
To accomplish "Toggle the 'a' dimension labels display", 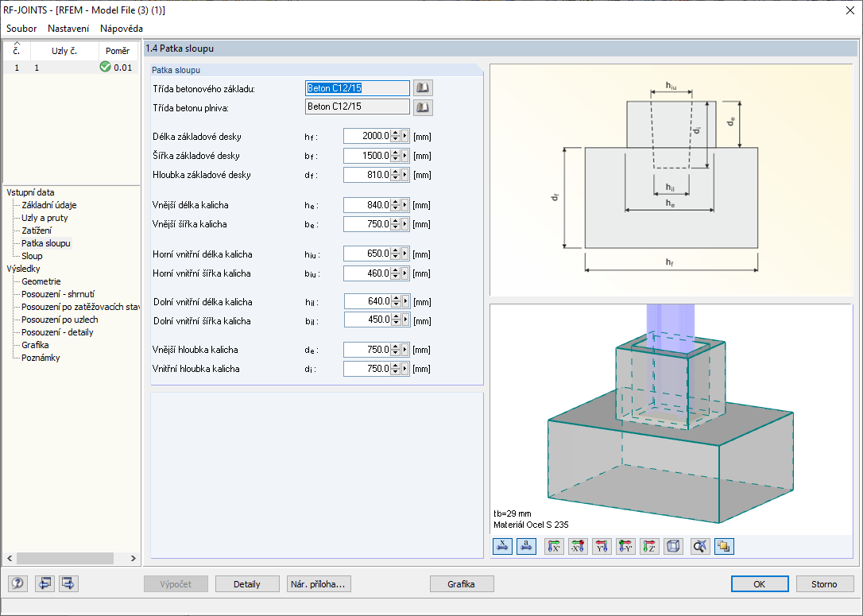I will tap(527, 547).
